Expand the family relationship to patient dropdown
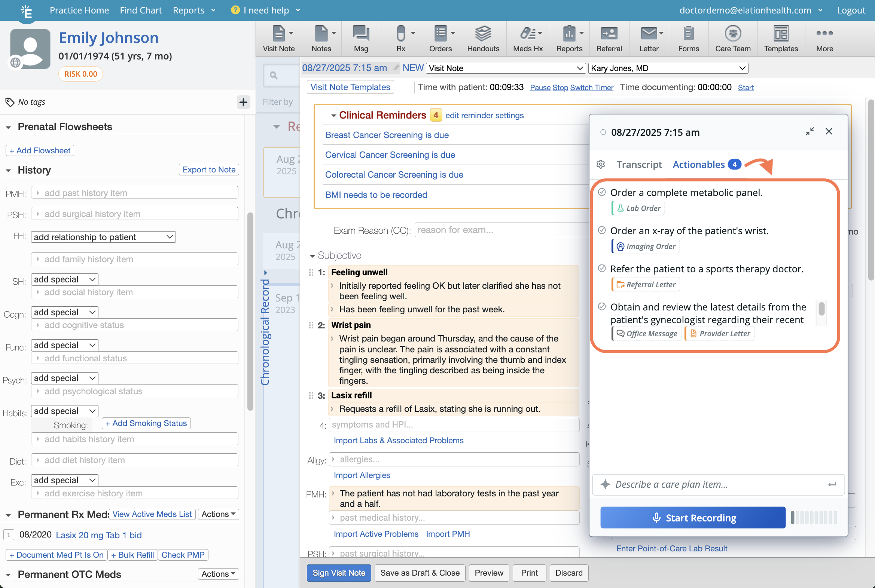875x588 pixels. coord(103,237)
